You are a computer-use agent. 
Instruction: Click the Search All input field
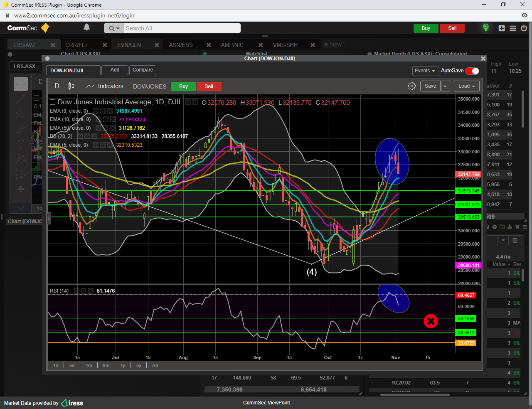(x=182, y=28)
